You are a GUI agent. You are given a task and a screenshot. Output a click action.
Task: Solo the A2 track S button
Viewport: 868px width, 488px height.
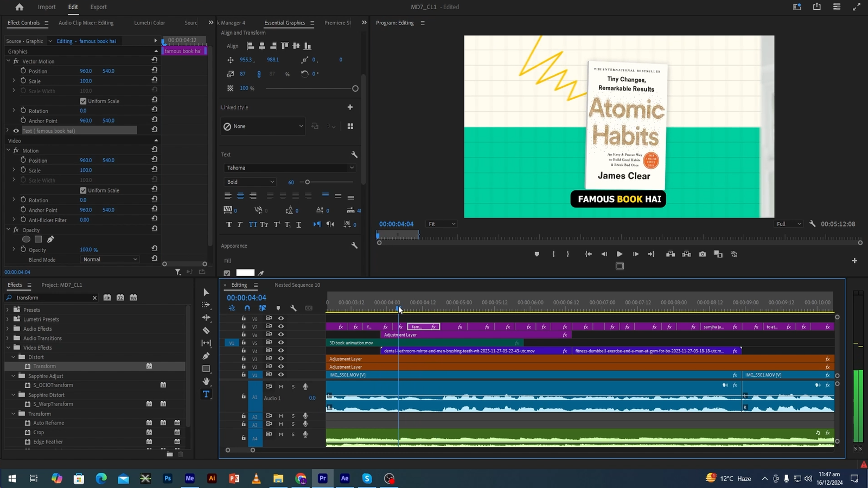pyautogui.click(x=293, y=416)
